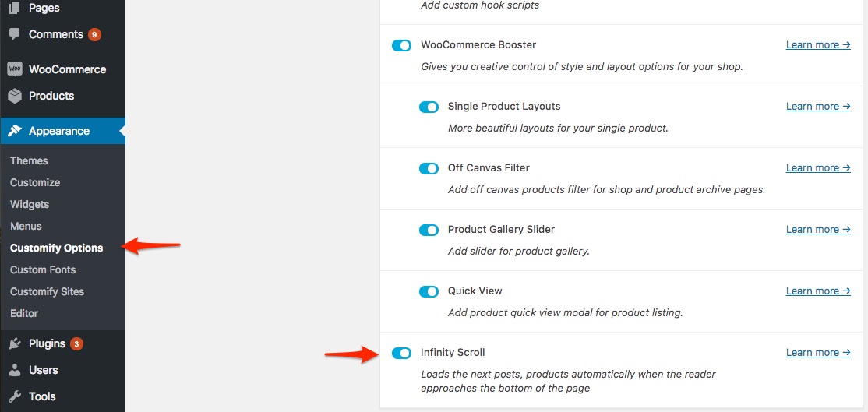This screenshot has width=868, height=412.
Task: Disable the Quick View toggle
Action: pyautogui.click(x=429, y=291)
